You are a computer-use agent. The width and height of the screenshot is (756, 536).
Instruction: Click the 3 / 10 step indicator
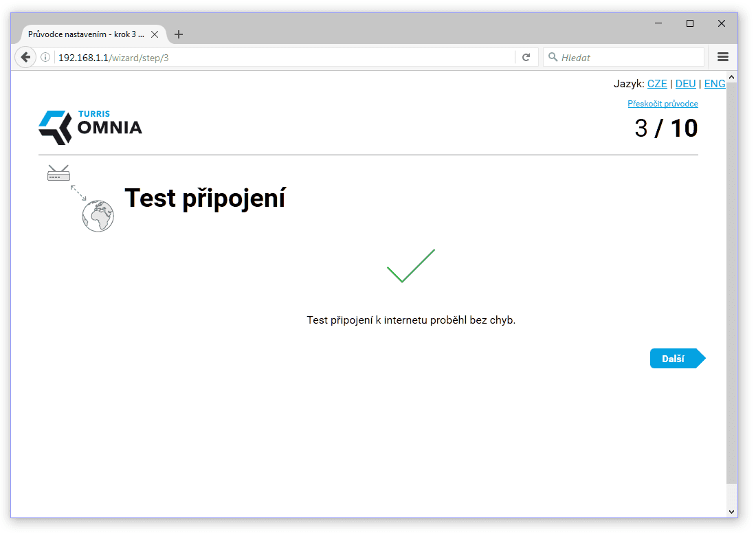(665, 128)
